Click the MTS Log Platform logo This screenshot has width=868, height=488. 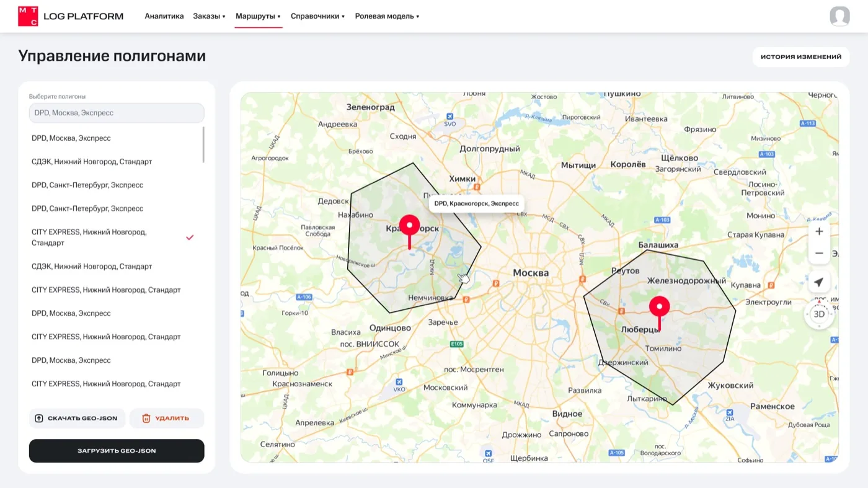71,16
